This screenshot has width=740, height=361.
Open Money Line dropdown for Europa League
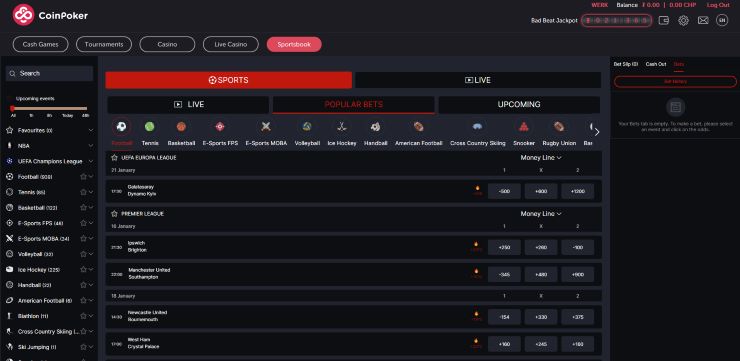coord(541,158)
